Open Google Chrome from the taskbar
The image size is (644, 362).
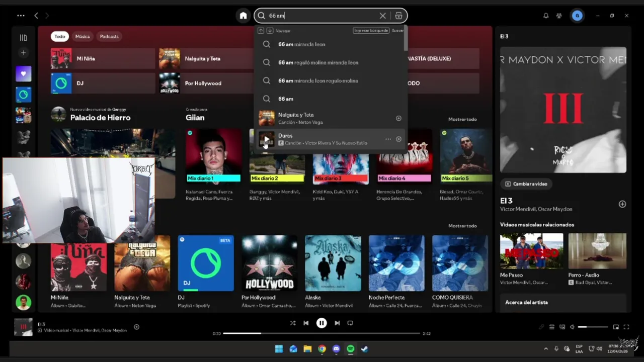tap(322, 349)
